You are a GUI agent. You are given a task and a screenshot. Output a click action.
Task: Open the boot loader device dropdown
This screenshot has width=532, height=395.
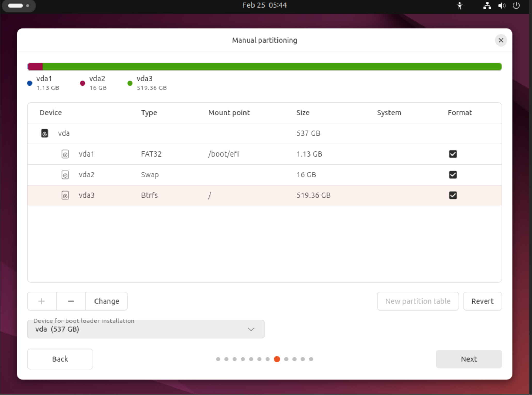(x=146, y=329)
